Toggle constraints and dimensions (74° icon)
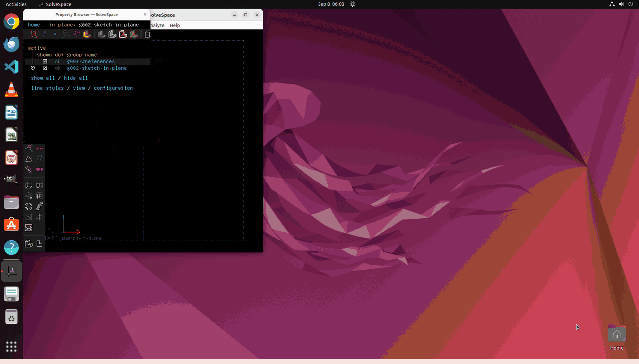 click(x=76, y=34)
